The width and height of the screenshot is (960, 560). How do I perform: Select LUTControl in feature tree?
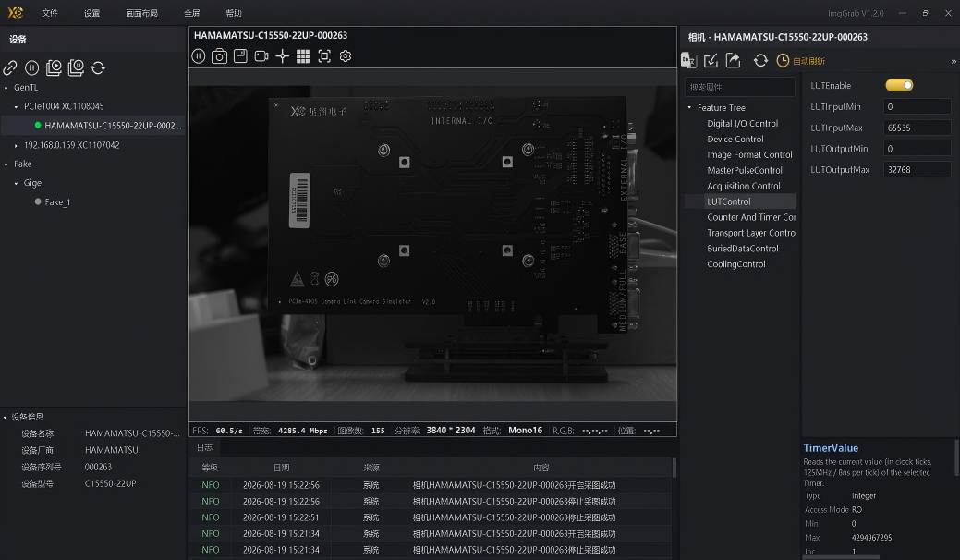729,201
